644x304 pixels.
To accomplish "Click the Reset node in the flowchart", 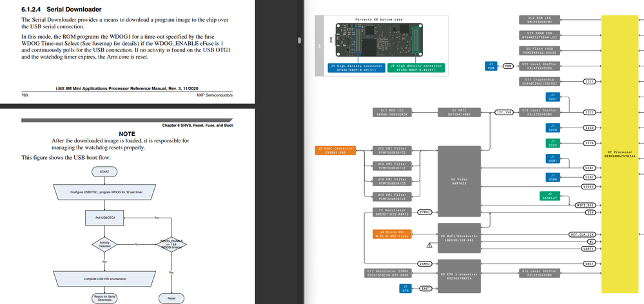I will tap(171, 299).
